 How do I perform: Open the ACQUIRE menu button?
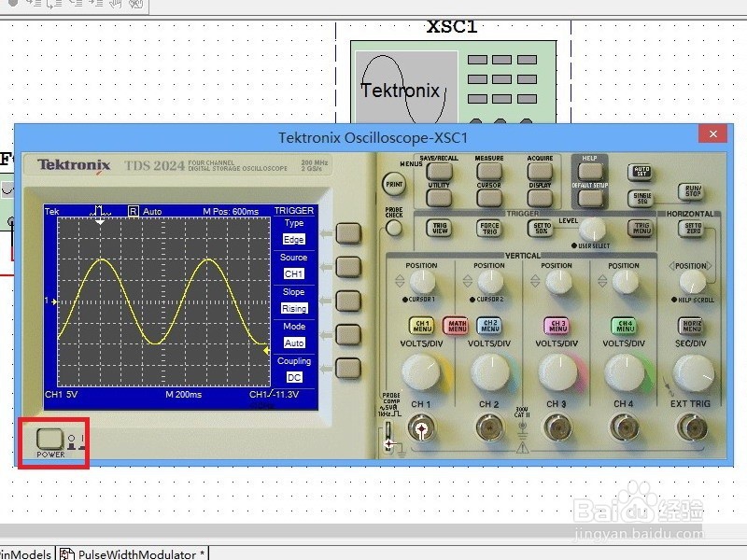540,171
